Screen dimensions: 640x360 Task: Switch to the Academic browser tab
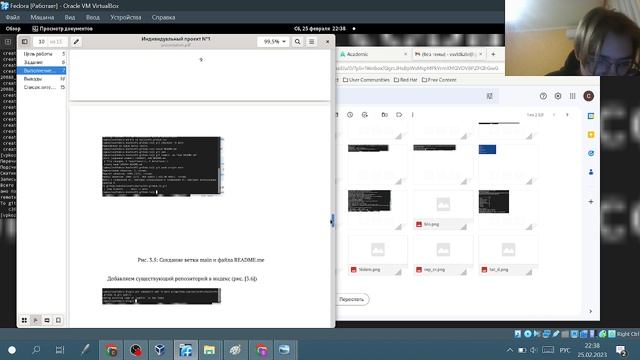click(x=373, y=54)
